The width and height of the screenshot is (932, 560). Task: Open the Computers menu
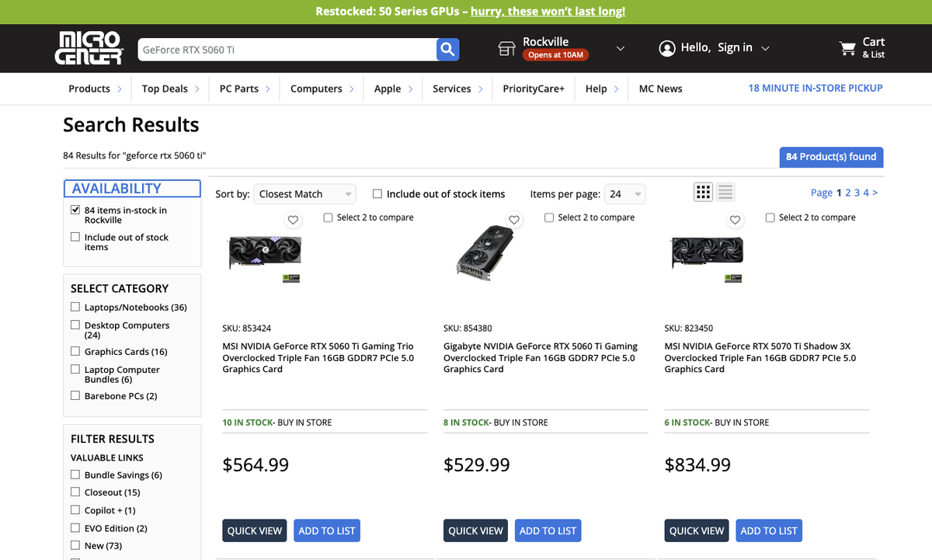pos(322,89)
